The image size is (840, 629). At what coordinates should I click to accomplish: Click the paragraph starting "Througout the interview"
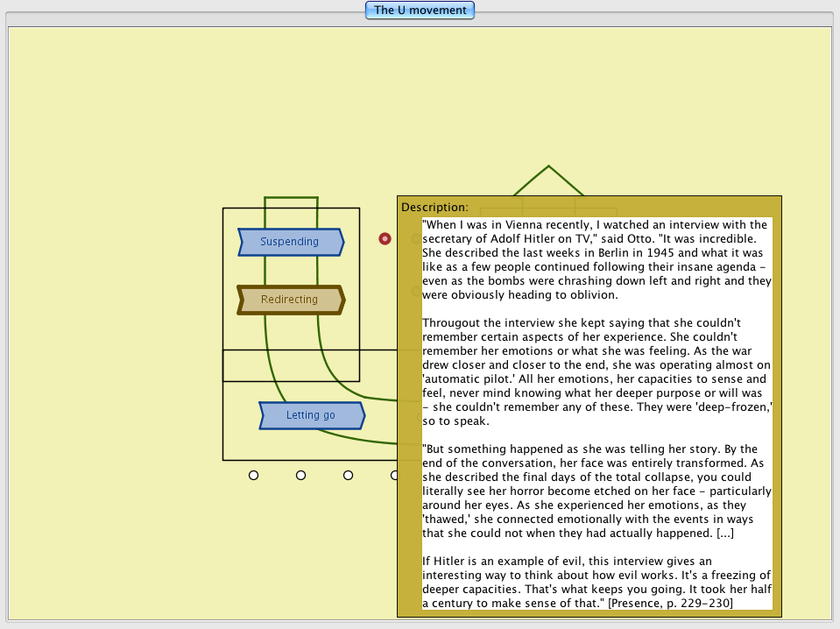tap(596, 371)
